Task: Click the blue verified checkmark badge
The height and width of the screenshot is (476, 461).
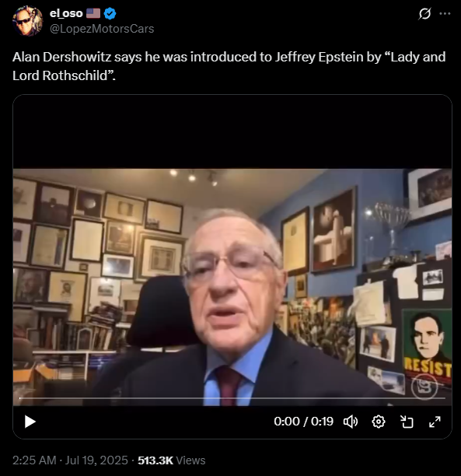Action: point(110,13)
